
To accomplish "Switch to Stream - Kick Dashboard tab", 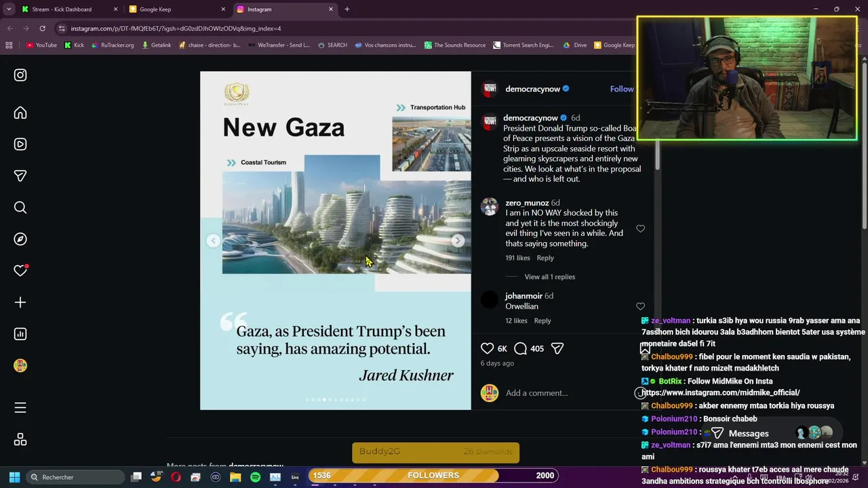I will (68, 9).
